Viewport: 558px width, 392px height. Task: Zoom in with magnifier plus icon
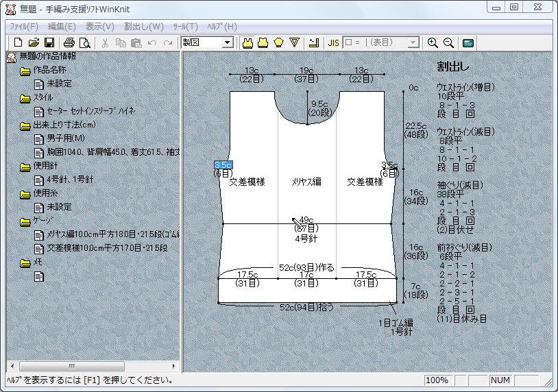pos(433,42)
